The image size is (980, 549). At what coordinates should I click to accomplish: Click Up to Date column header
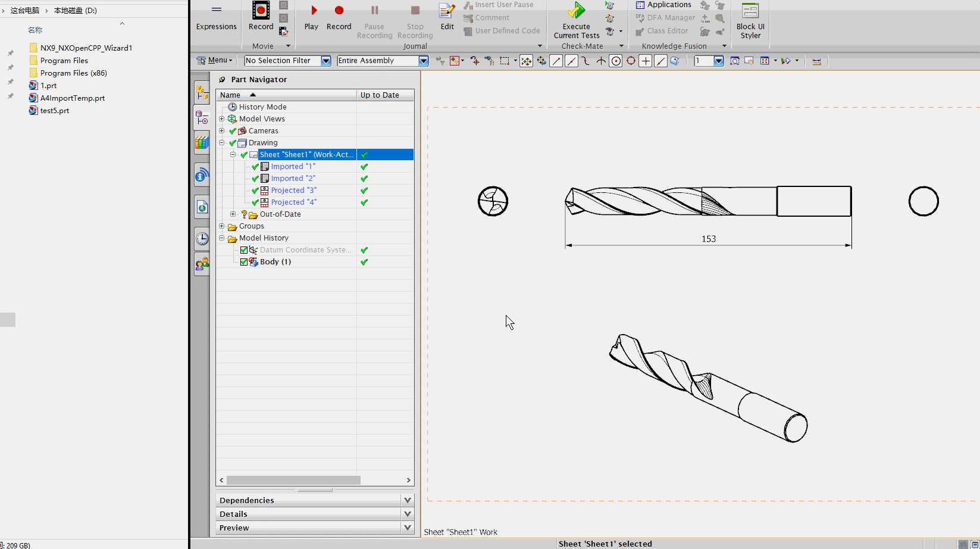pos(385,95)
